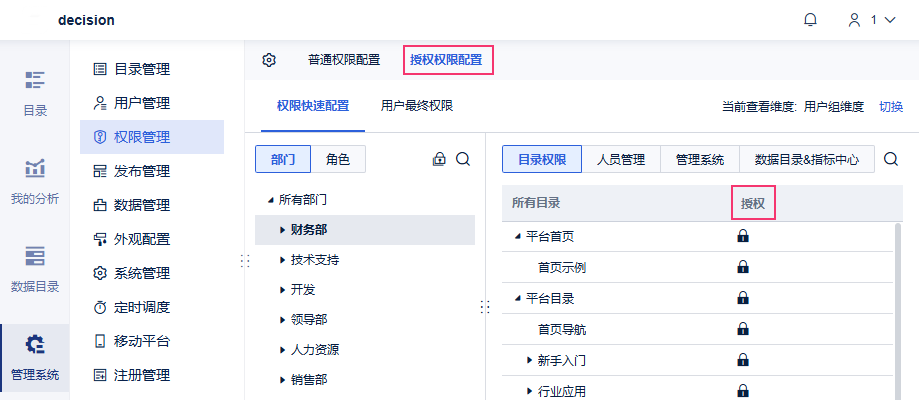Open 数据目录 sidebar section
Viewport: 919px width, 400px height.
pyautogui.click(x=35, y=269)
